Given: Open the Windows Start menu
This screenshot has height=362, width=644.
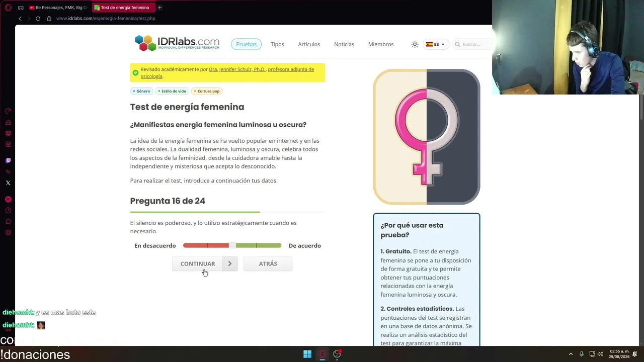Looking at the screenshot, I should (307, 354).
